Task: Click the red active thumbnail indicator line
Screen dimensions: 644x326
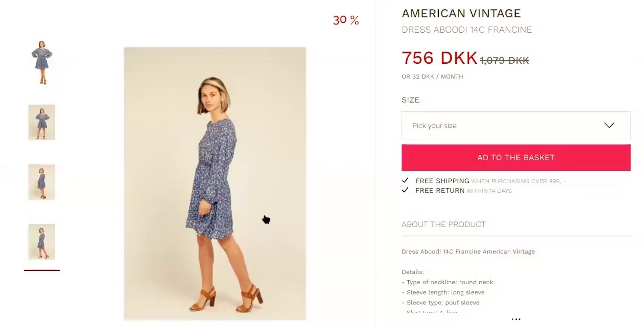Action: coord(42,270)
